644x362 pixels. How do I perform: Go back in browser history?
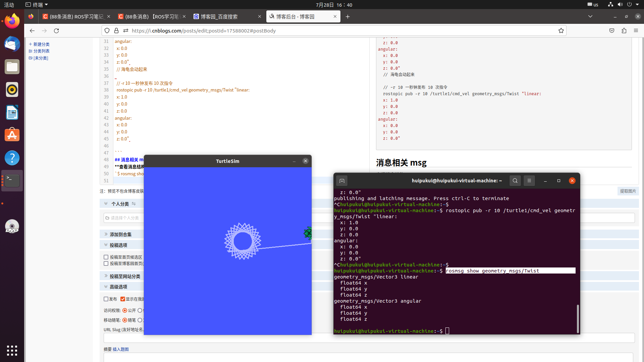click(32, 31)
